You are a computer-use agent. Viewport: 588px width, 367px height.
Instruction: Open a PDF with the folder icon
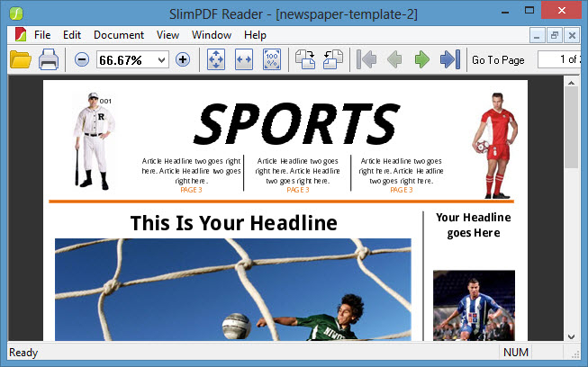pyautogui.click(x=20, y=59)
